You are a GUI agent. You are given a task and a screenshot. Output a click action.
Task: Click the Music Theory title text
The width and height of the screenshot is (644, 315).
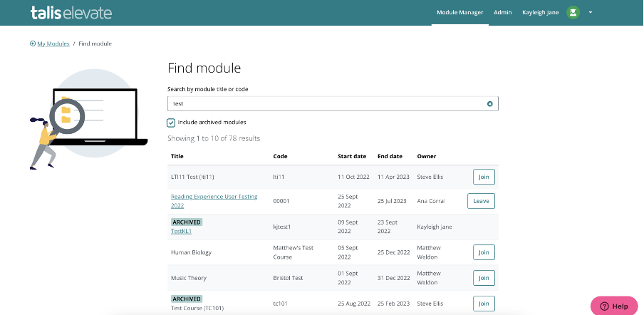(x=189, y=278)
